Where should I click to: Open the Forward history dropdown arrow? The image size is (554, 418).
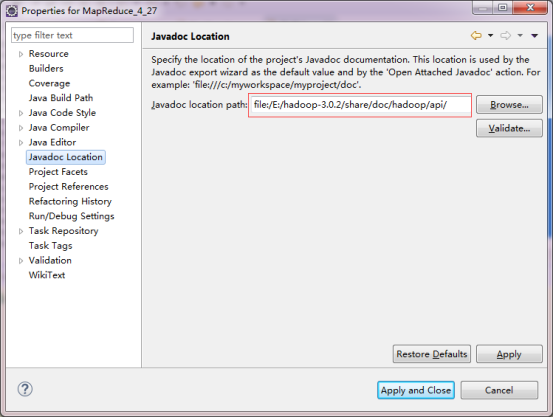520,35
